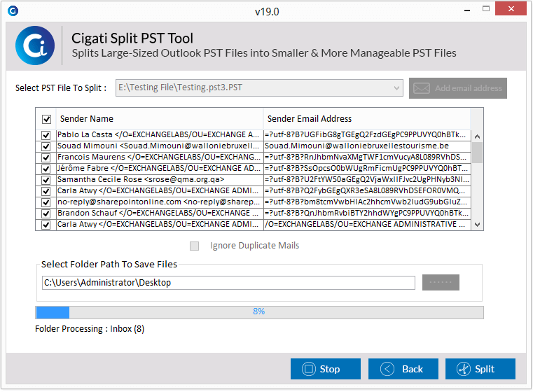Click the stop square icon
The height and width of the screenshot is (392, 533).
click(309, 369)
